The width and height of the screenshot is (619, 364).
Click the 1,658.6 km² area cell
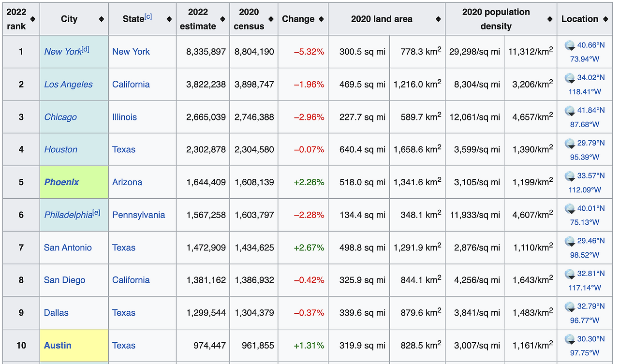point(417,149)
